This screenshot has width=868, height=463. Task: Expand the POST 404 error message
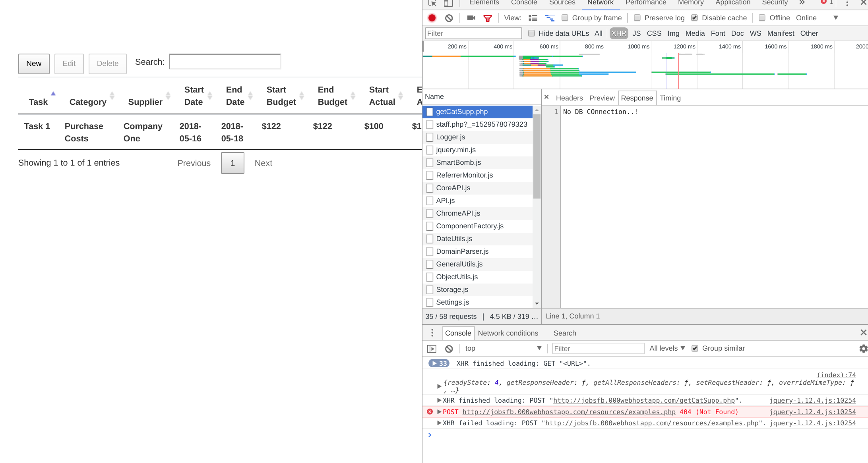439,412
